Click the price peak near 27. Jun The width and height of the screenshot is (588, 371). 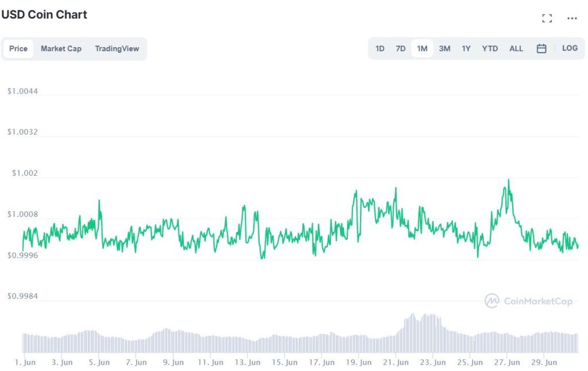point(509,180)
